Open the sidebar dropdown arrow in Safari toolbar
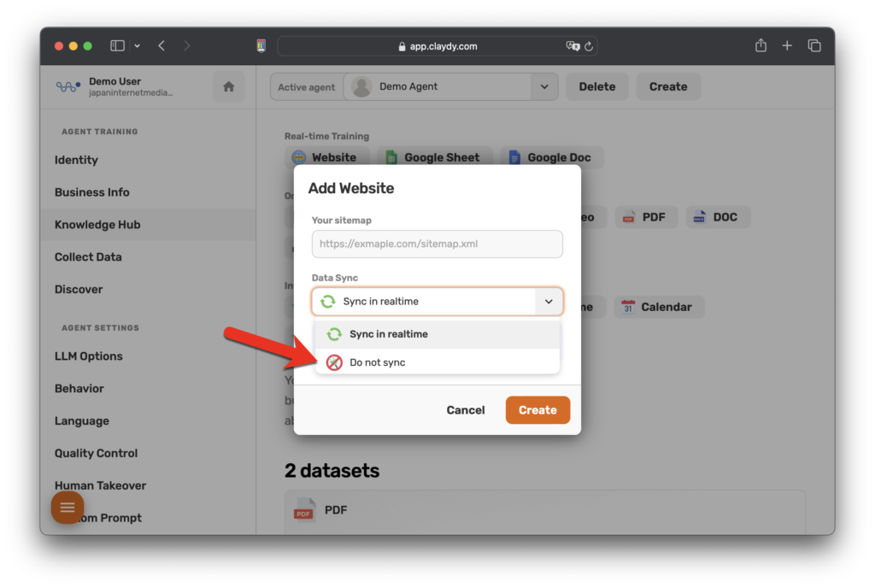Viewport: 875px width, 588px height. (138, 46)
